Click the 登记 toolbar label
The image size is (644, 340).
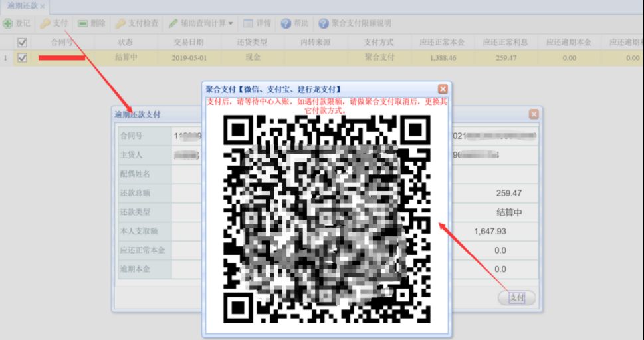coord(23,23)
